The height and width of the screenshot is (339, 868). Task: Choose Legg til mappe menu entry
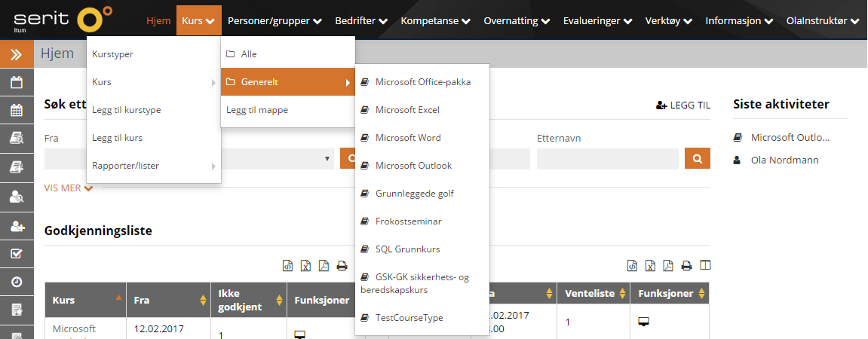(257, 110)
